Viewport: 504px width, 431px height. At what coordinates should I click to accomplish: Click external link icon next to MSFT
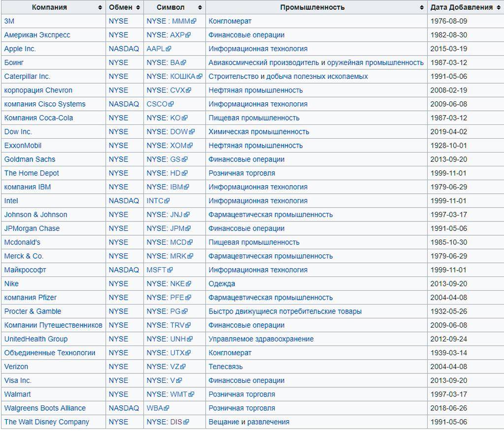coord(170,270)
